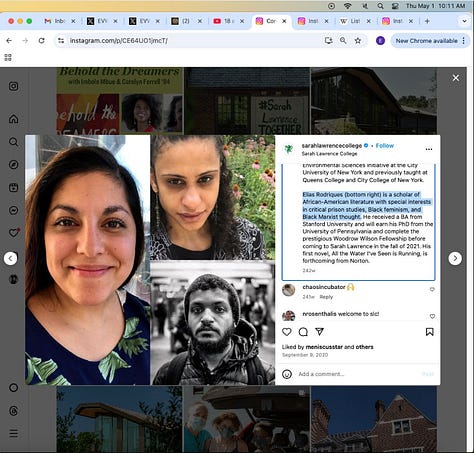Switch to Wikipedia List tab

click(x=355, y=21)
